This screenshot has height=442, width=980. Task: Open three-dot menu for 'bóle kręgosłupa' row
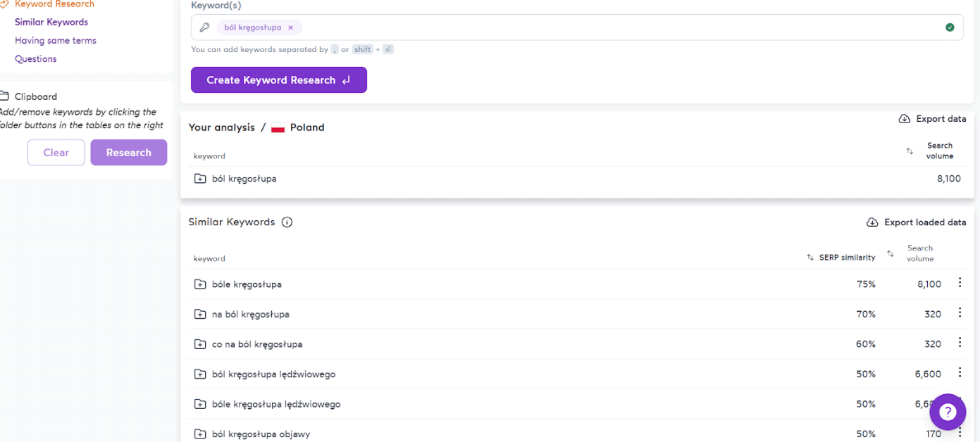[960, 283]
